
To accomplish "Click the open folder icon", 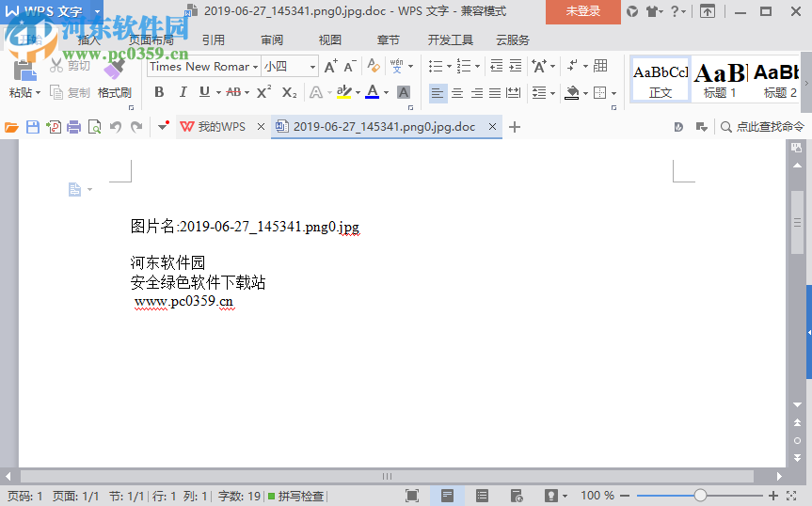I will (x=11, y=127).
